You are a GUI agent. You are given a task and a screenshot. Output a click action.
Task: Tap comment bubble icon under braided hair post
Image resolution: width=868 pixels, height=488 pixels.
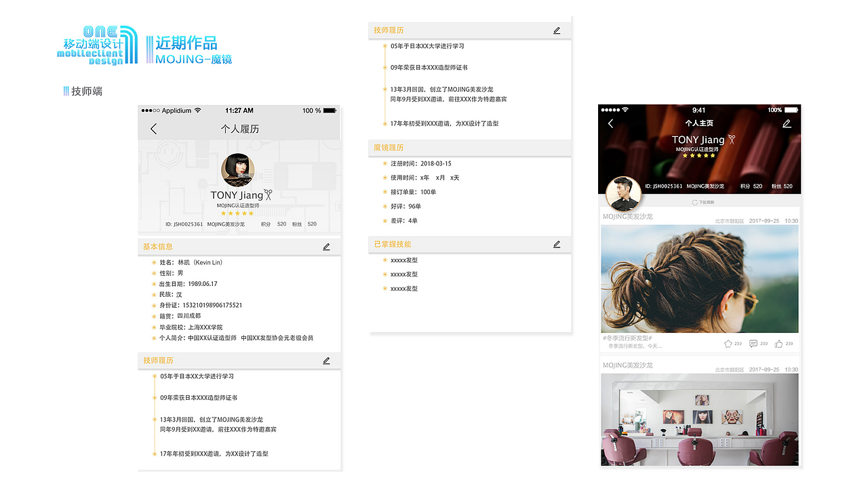[x=753, y=344]
